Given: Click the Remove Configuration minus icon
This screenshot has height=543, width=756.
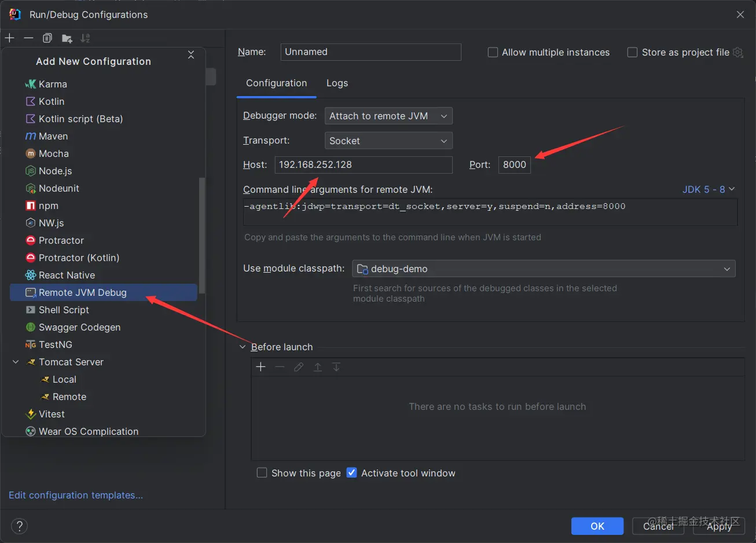Looking at the screenshot, I should coord(28,38).
